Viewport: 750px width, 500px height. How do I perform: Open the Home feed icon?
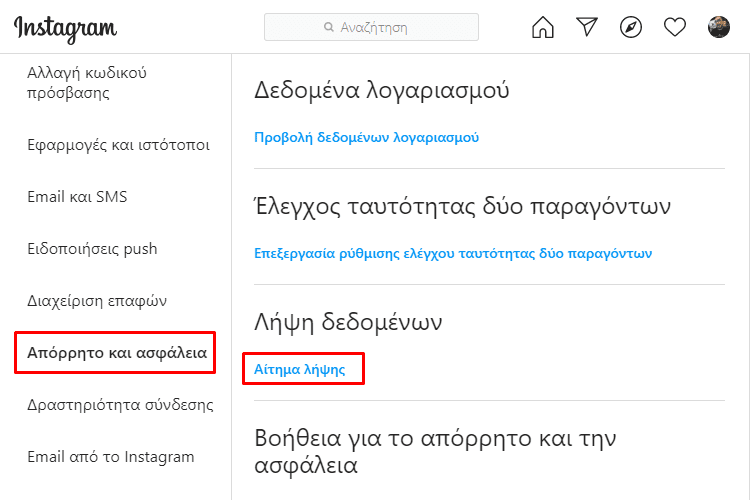point(543,27)
